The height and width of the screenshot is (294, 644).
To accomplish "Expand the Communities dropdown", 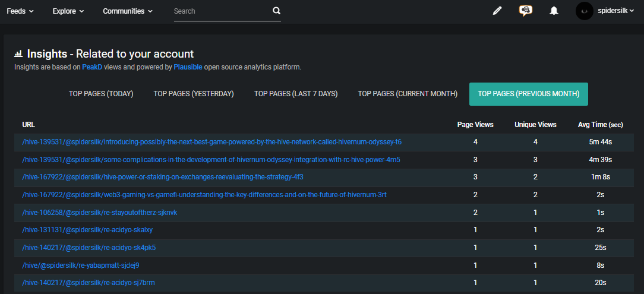I will tap(128, 11).
